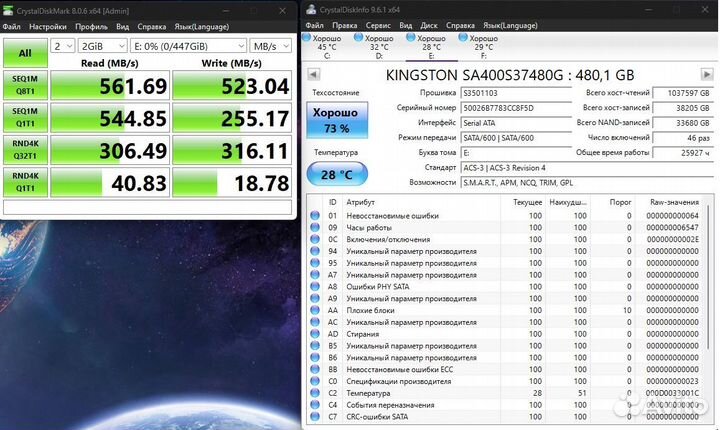Screen dimensions: 720x430
Task: Open Вид menu in CrystalDiskMark
Action: 122,27
